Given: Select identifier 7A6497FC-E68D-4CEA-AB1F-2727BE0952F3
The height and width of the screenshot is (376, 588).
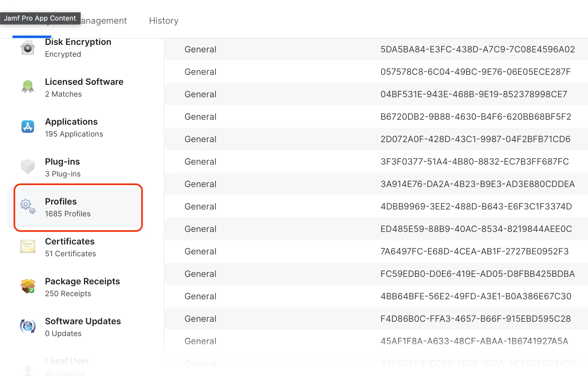Looking at the screenshot, I should tap(474, 251).
